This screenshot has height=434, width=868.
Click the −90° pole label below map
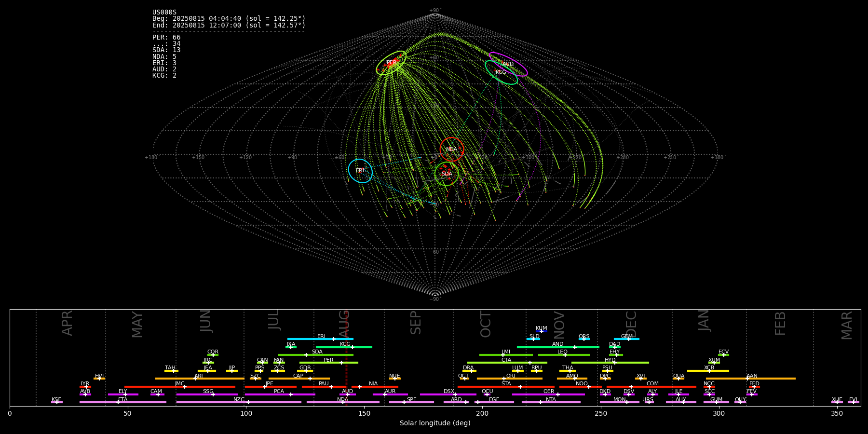[435, 299]
